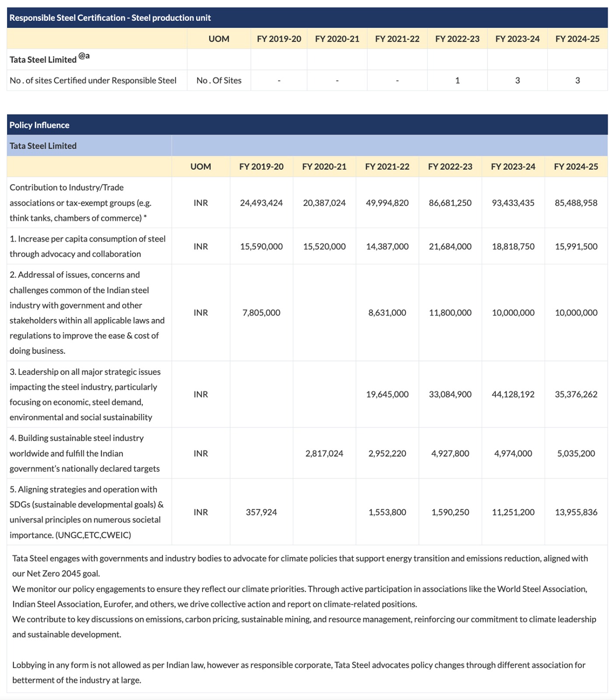Click the 7,805,000 value cell
This screenshot has height=700, width=616.
(261, 313)
